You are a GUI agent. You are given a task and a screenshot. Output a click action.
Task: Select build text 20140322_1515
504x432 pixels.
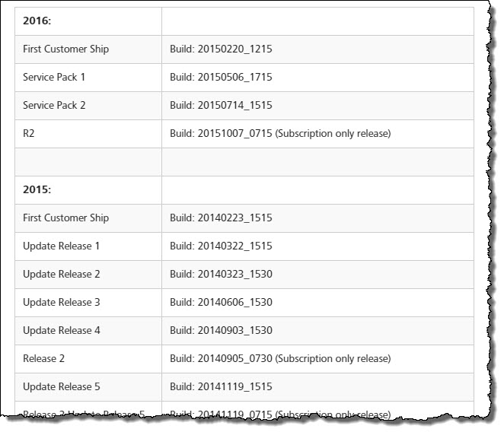221,246
